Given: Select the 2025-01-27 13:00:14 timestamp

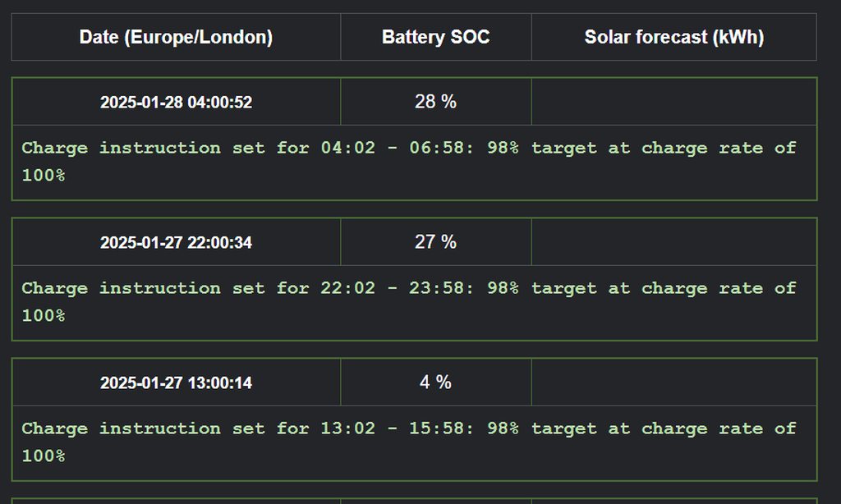Looking at the screenshot, I should [176, 383].
